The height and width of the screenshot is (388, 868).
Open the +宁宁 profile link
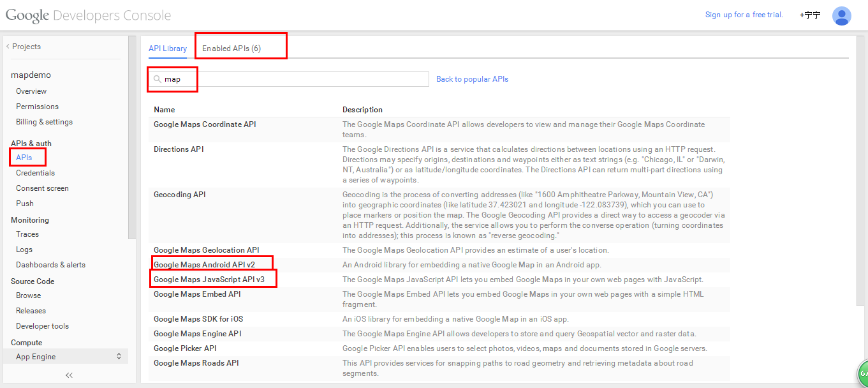tap(810, 15)
